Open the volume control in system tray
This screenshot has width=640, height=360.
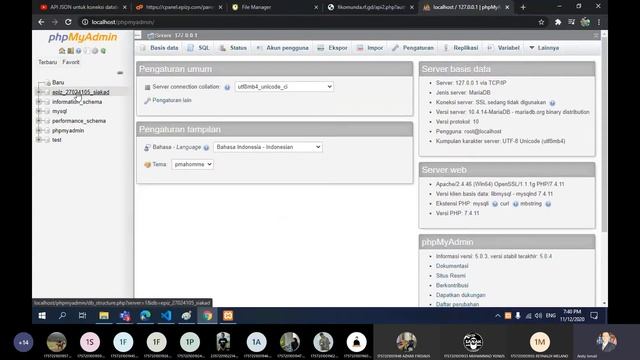[x=538, y=316]
